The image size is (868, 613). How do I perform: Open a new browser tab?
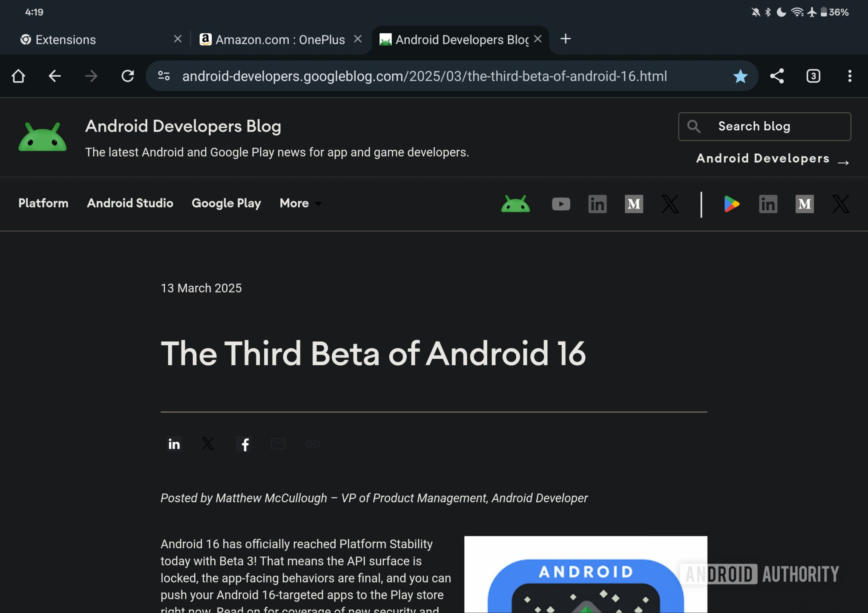tap(566, 39)
